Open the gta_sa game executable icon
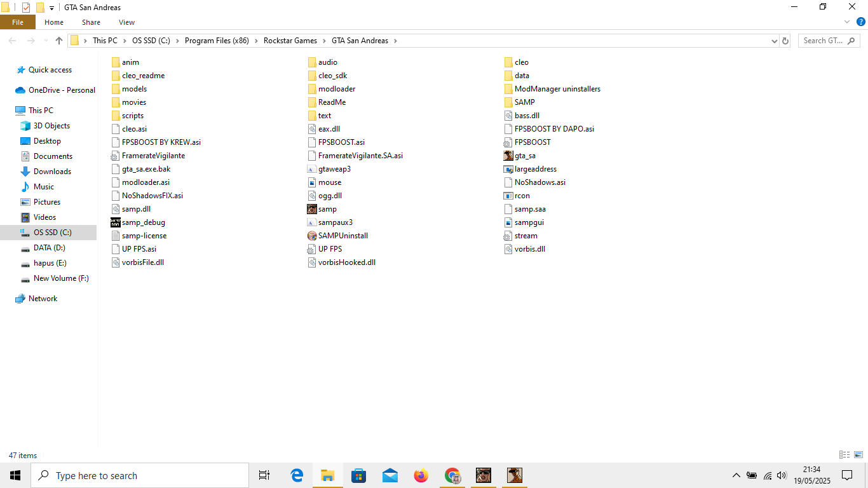The image size is (868, 488). pyautogui.click(x=508, y=156)
